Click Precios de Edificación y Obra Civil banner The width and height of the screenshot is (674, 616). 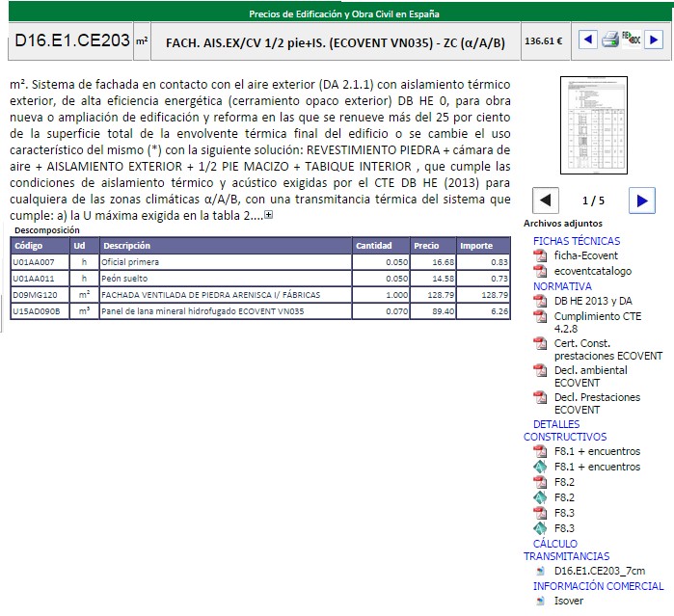click(339, 13)
